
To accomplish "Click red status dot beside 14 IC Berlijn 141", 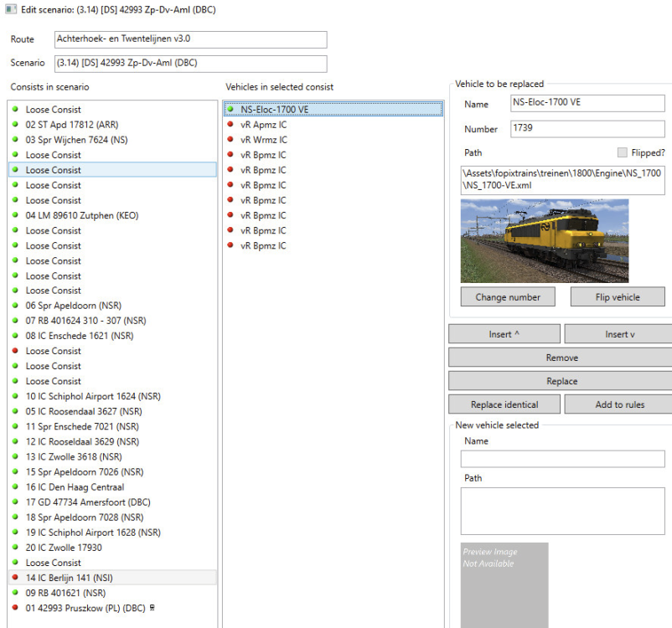I will pyautogui.click(x=15, y=578).
